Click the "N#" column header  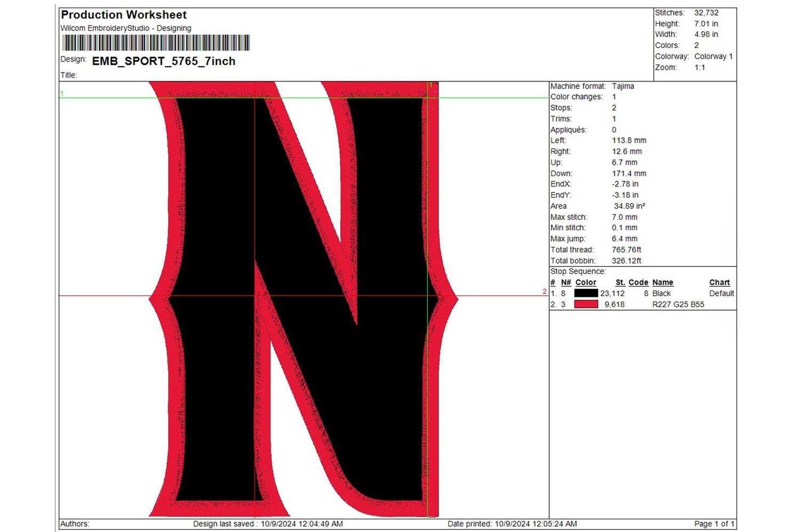[x=566, y=283]
